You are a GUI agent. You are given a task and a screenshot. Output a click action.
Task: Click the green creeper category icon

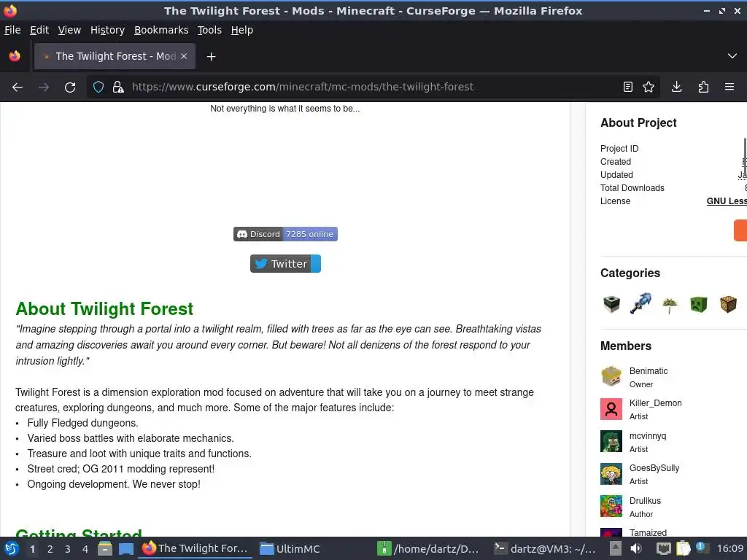tap(698, 304)
